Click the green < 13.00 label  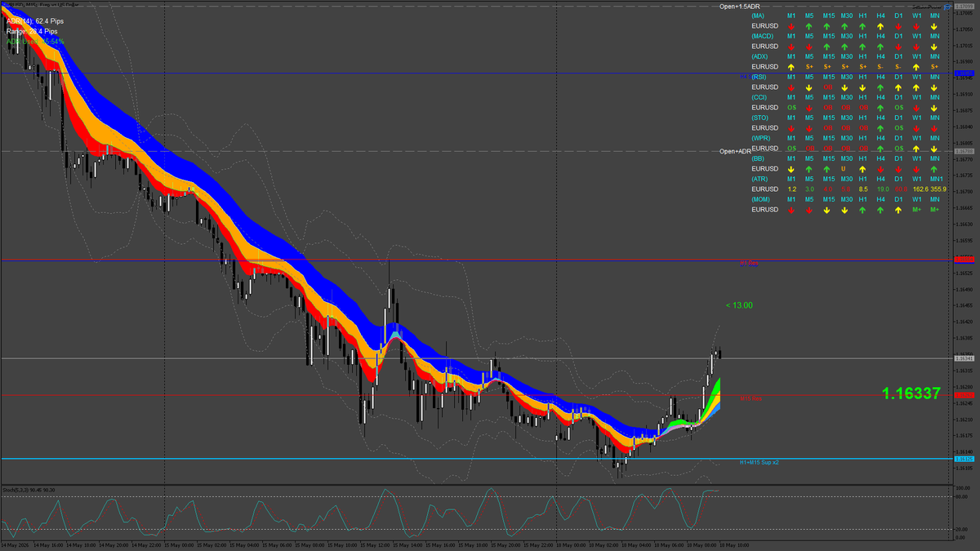[739, 305]
